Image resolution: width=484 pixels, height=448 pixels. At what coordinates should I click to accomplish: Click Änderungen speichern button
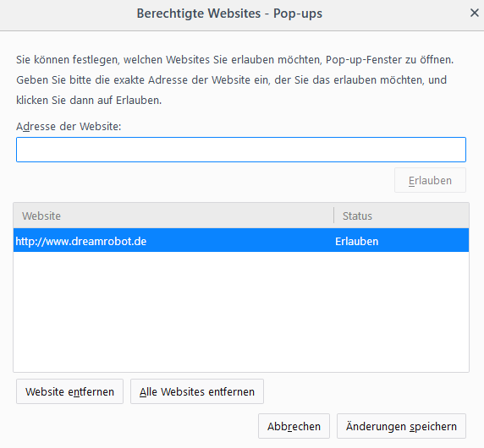(x=401, y=426)
